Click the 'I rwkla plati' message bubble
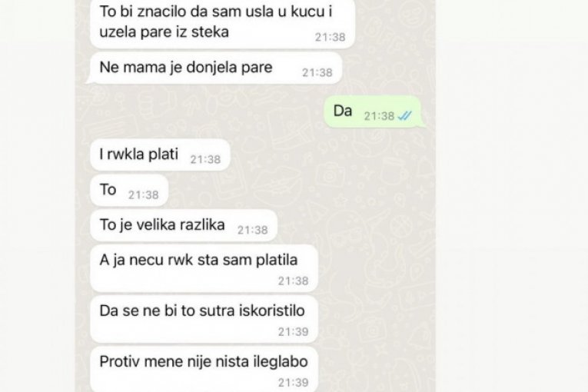588x392 pixels. pyautogui.click(x=160, y=155)
